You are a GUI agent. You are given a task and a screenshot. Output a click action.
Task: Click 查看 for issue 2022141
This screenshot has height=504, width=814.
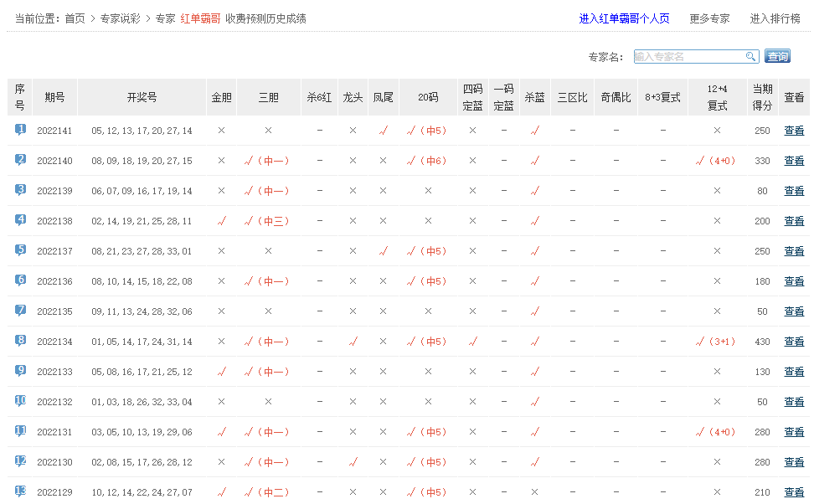[794, 131]
